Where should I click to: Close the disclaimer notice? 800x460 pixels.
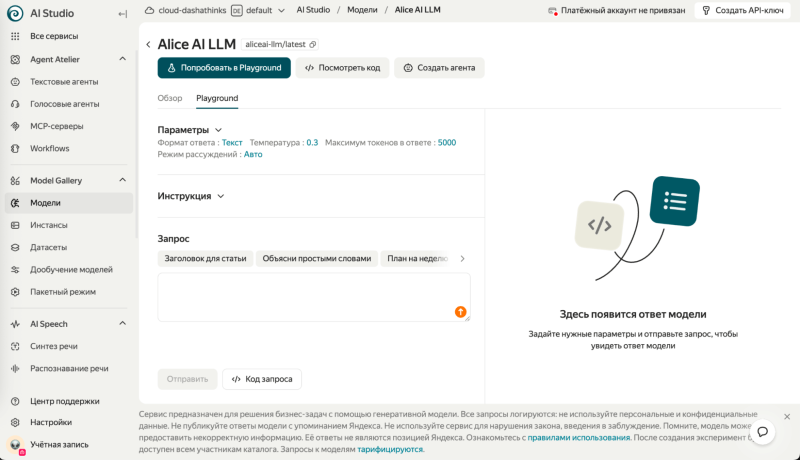(787, 417)
